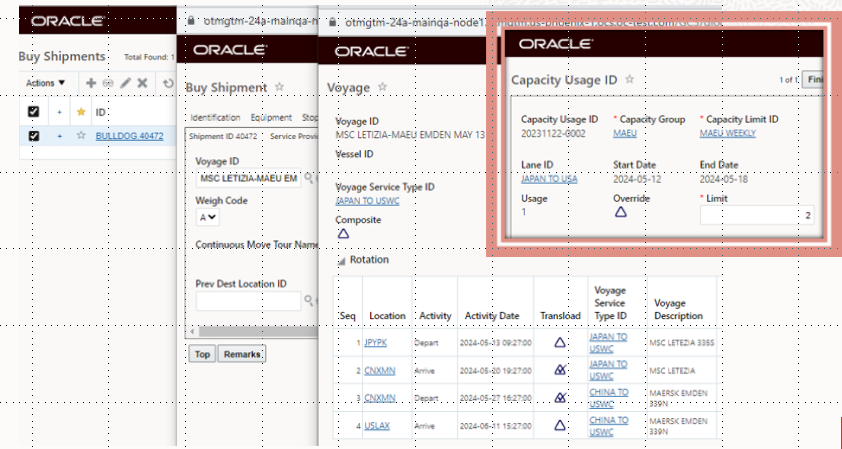
Task: Toggle select-all checkbox in Buy Shipments header
Action: pos(33,112)
